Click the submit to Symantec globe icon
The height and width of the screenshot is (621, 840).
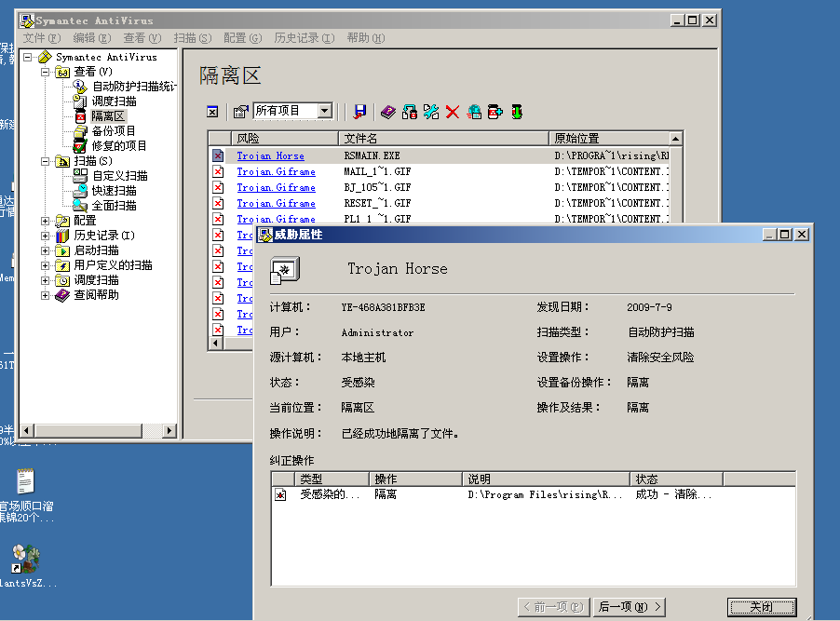coord(474,112)
